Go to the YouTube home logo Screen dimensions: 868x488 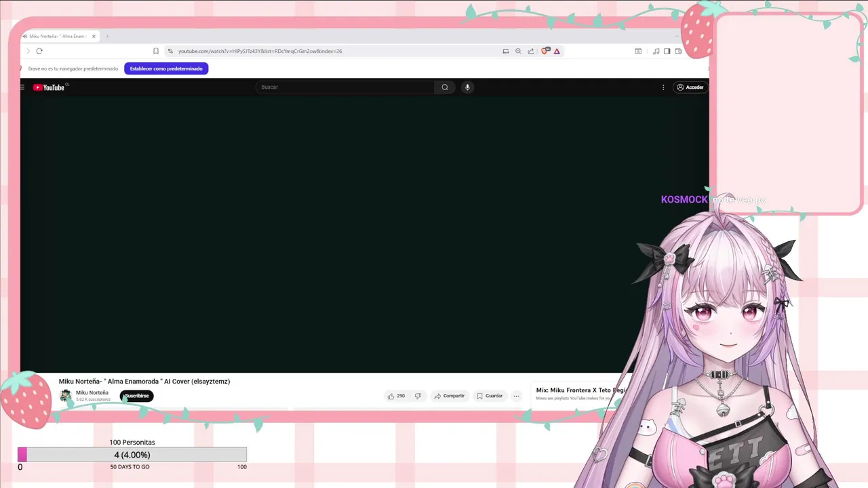coord(49,87)
